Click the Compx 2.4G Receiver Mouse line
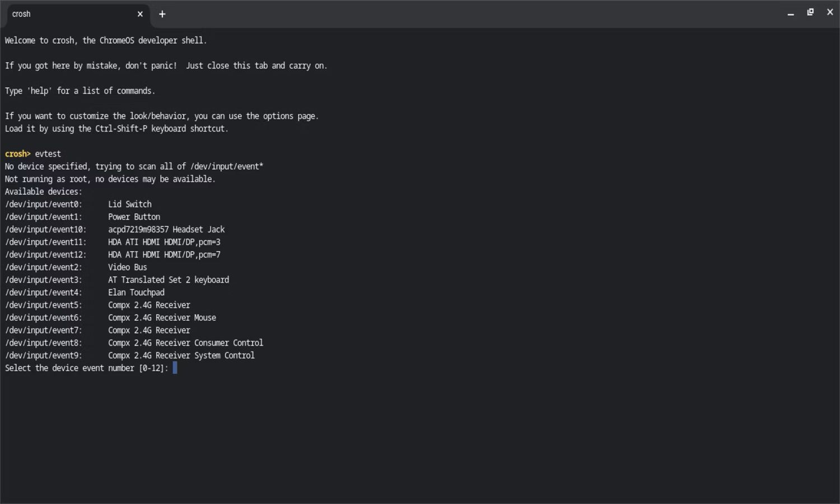This screenshot has height=504, width=840. pyautogui.click(x=162, y=318)
